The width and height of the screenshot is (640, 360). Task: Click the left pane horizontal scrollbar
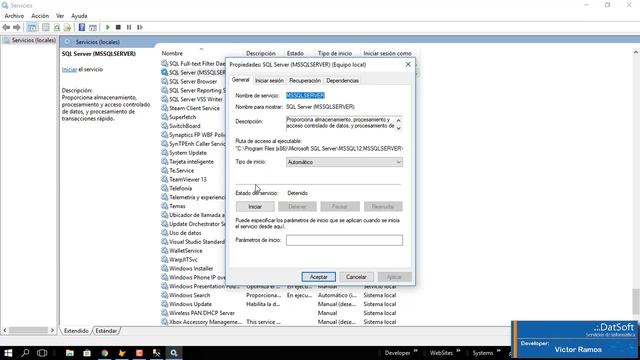pyautogui.click(x=29, y=330)
